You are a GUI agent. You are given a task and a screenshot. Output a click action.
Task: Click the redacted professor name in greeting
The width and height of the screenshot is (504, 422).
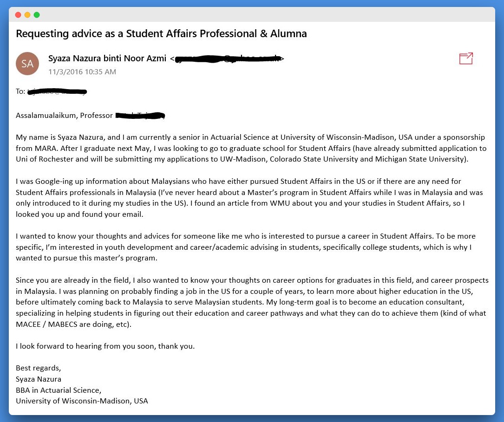(140, 115)
